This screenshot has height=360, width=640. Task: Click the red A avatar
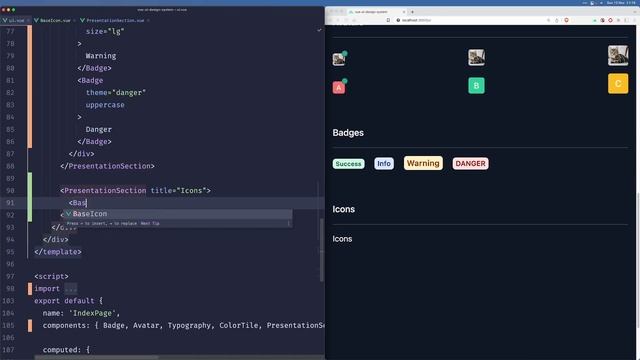(339, 87)
